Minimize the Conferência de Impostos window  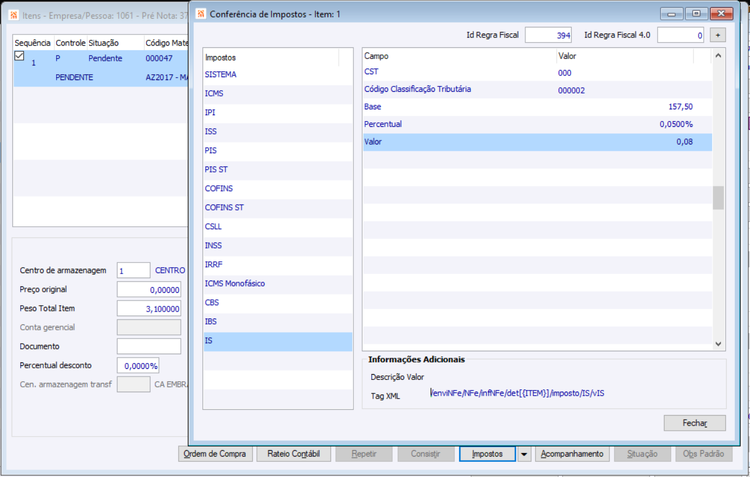672,14
